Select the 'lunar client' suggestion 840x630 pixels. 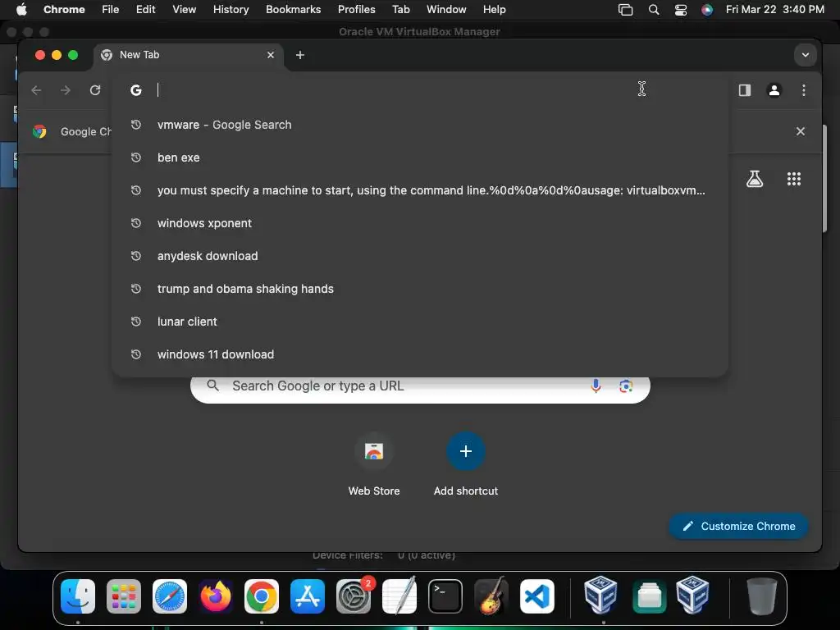pyautogui.click(x=419, y=322)
